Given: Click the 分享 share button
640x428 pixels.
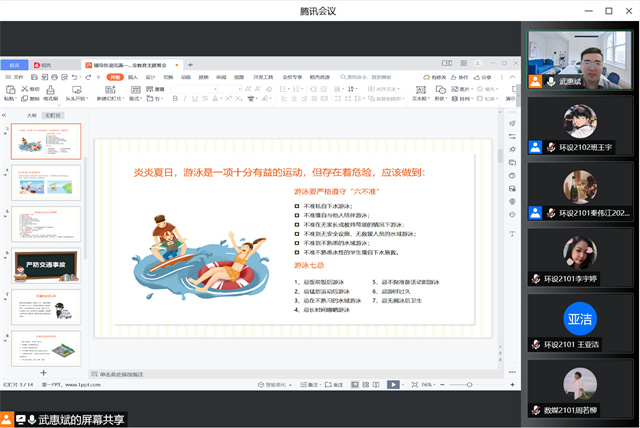Looking at the screenshot, I should [482, 77].
